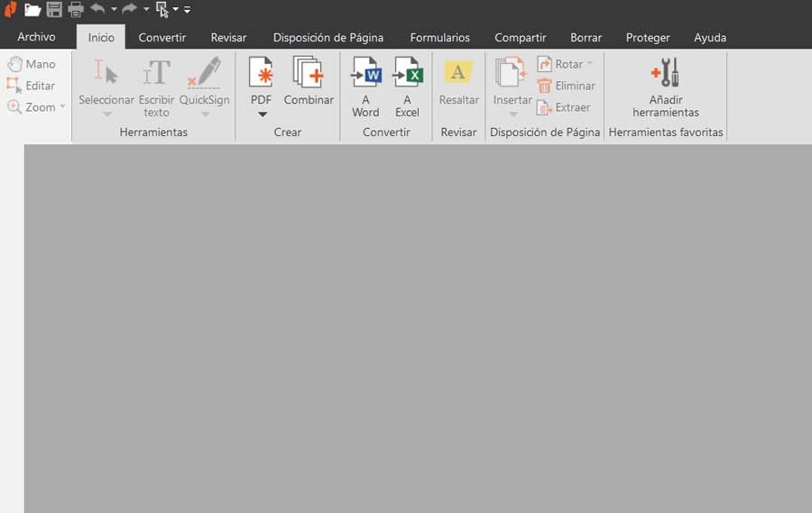Image resolution: width=812 pixels, height=513 pixels.
Task: Expand the cursor tool dropdown in quick access bar
Action: [x=176, y=9]
